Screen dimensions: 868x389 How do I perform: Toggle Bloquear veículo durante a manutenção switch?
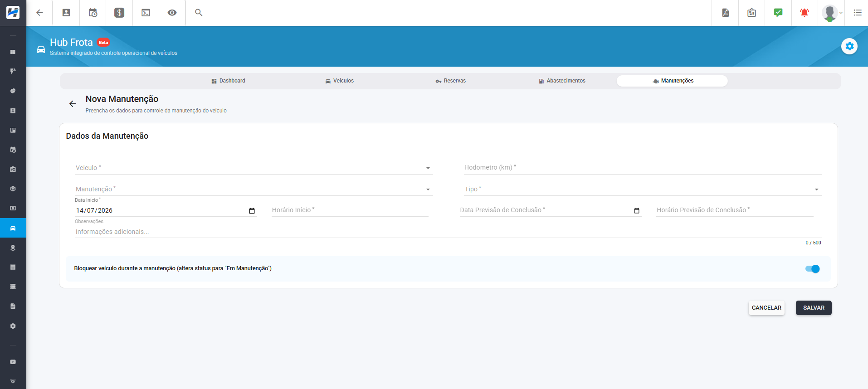click(x=812, y=269)
